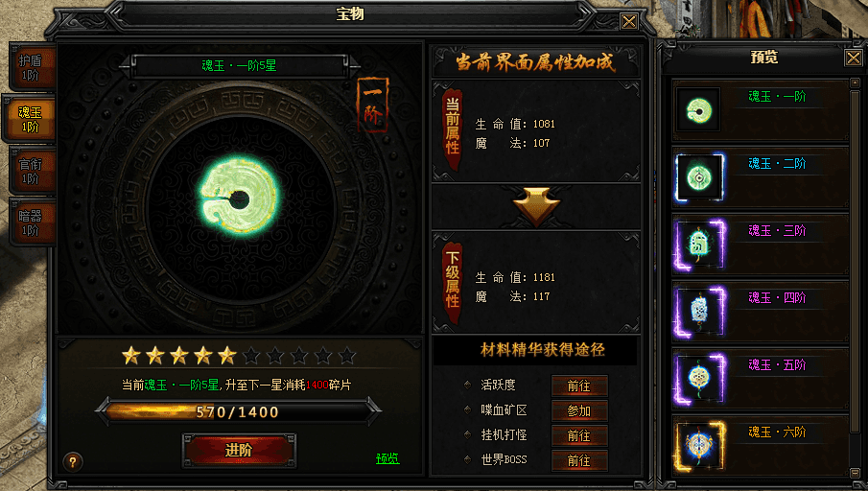
Task: Click 前往 next to 世界BOSS
Action: coord(579,460)
